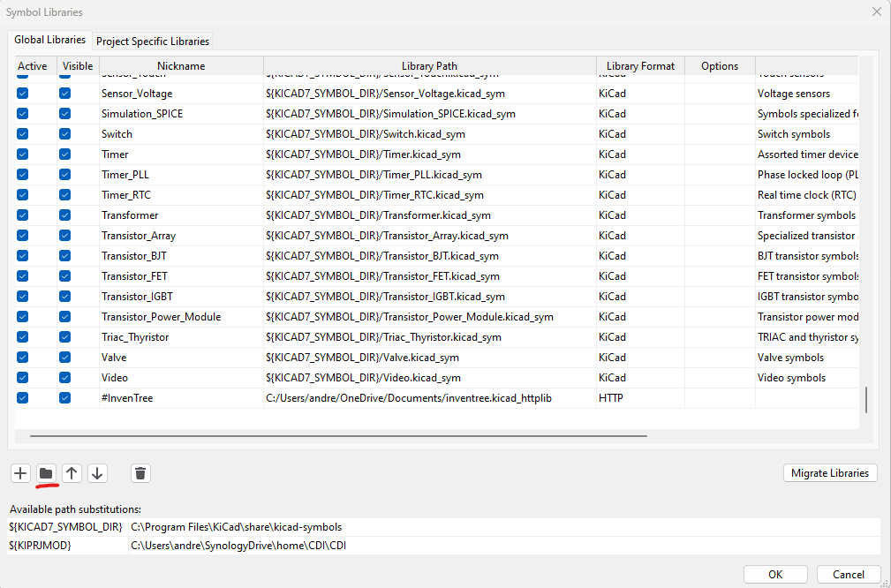Click the horizontal scrollbar under library table
The width and height of the screenshot is (891, 588).
(x=339, y=436)
